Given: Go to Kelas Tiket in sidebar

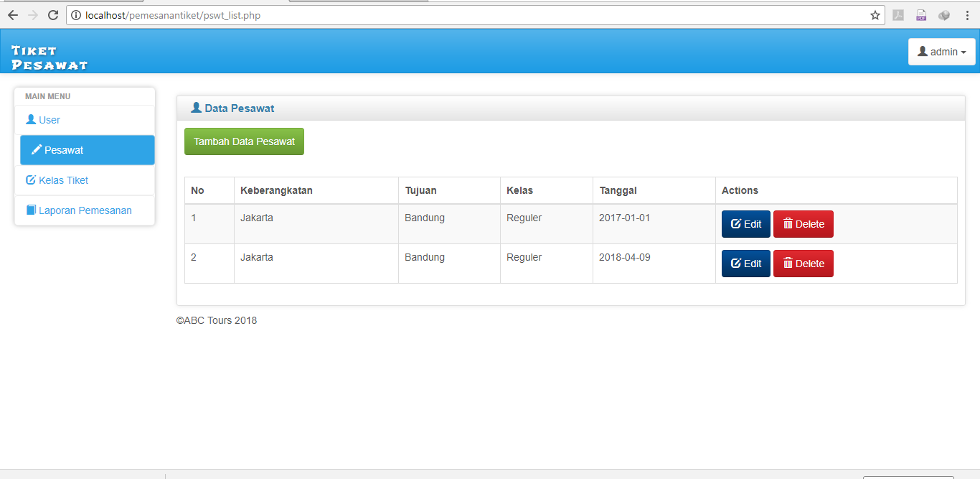Looking at the screenshot, I should tap(63, 180).
